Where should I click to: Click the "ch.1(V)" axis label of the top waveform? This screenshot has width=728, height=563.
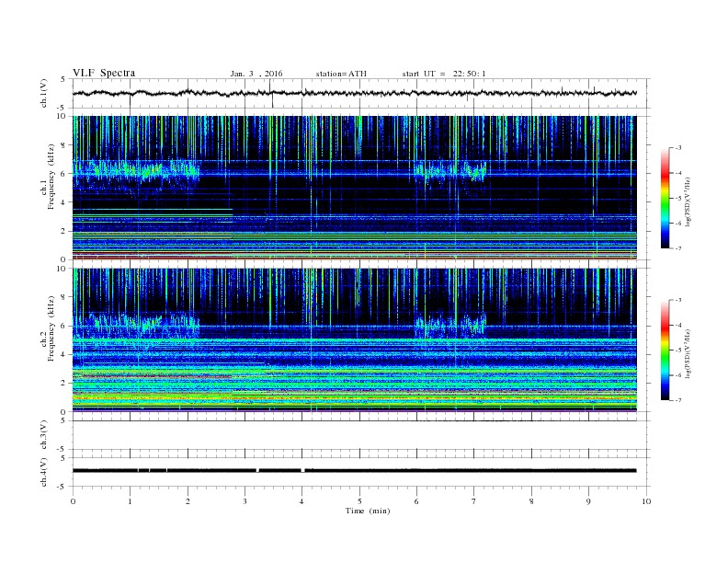(x=44, y=94)
